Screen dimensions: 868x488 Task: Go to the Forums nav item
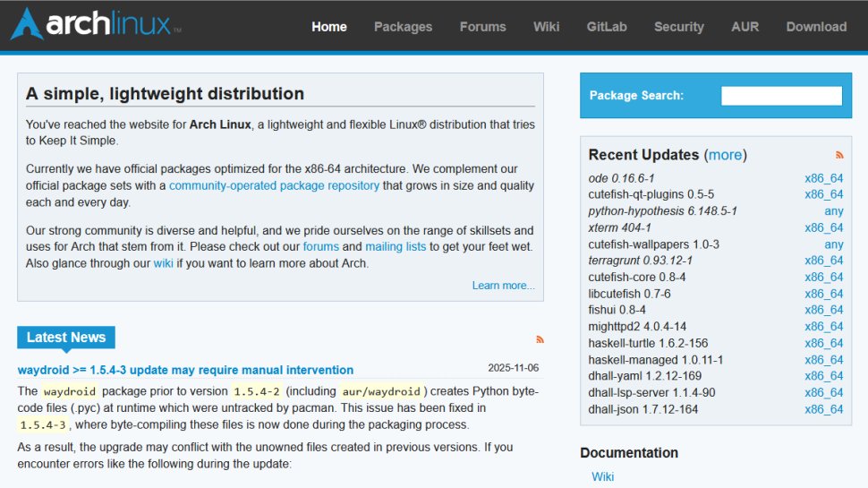click(482, 27)
